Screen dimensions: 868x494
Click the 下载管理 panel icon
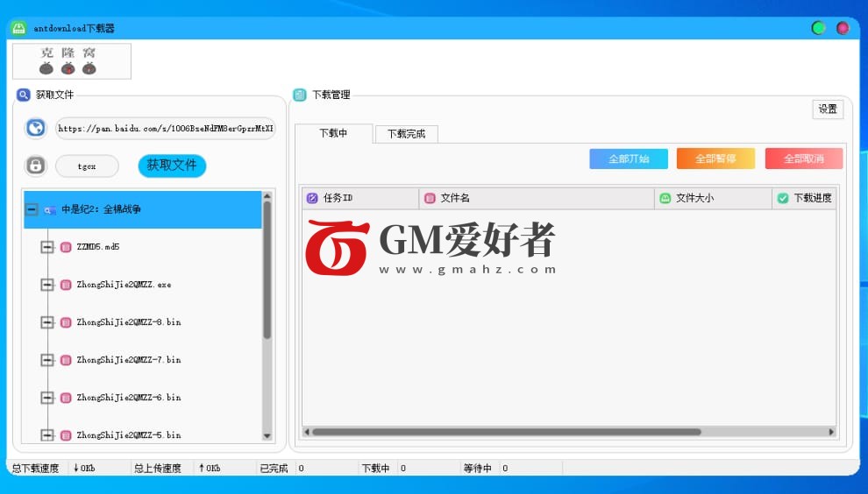coord(300,95)
